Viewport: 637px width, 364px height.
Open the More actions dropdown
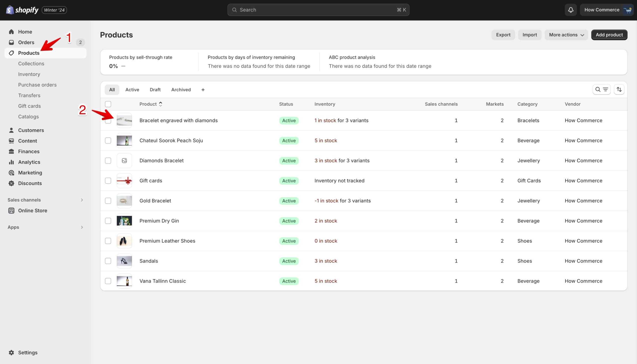[x=566, y=35]
